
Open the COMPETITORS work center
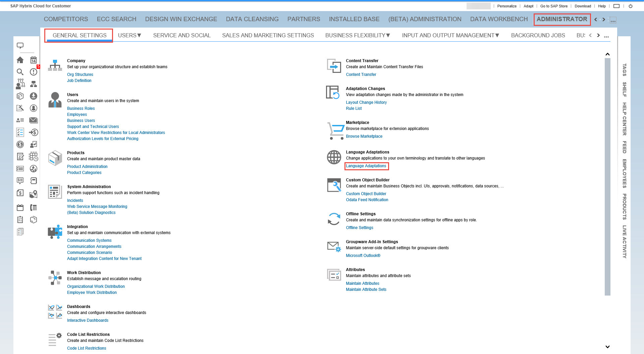click(66, 19)
